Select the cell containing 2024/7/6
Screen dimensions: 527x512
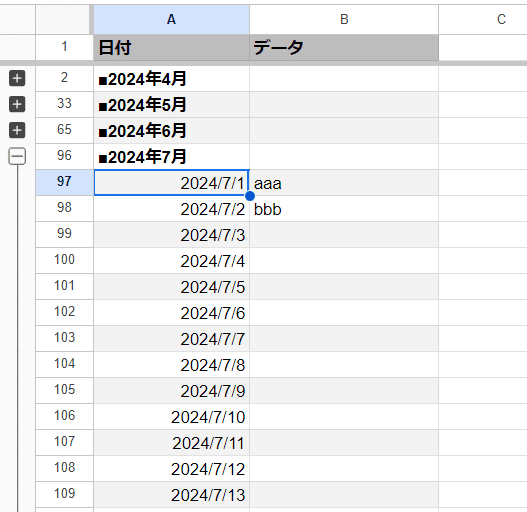(x=171, y=312)
